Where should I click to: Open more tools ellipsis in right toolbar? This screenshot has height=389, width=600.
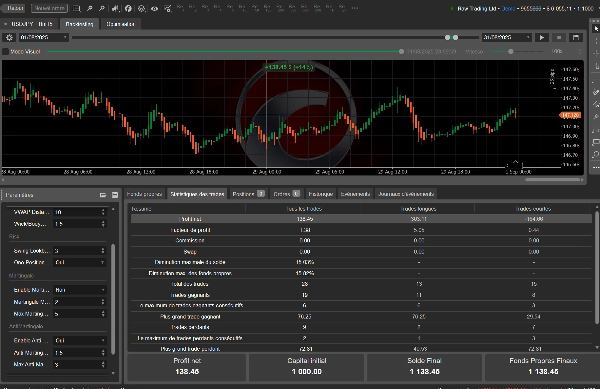(596, 168)
